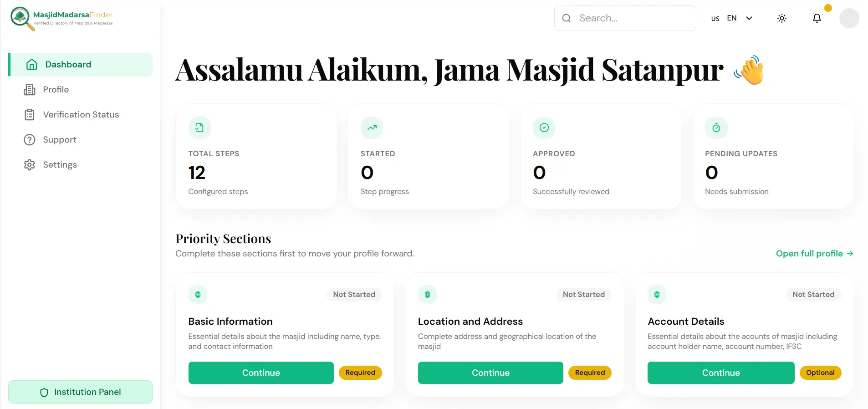Click the Basic Information card icon
868x409 pixels.
[x=198, y=295]
